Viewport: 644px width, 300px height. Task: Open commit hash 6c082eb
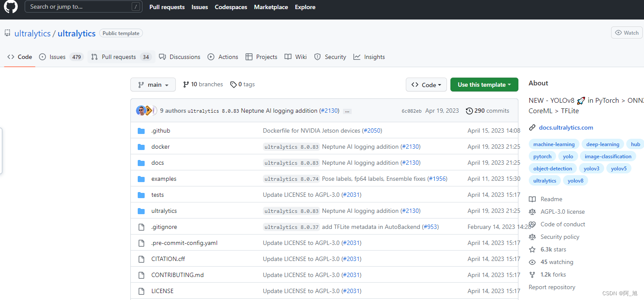(411, 111)
